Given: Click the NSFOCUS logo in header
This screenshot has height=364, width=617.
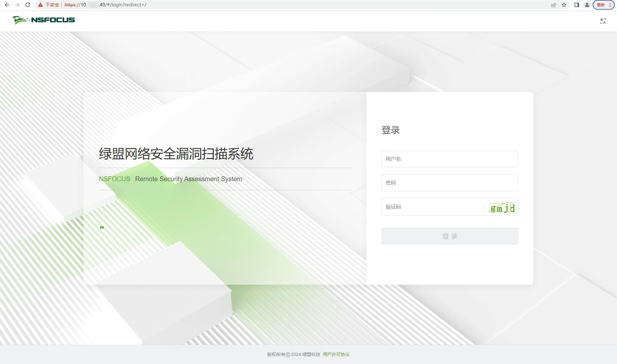Looking at the screenshot, I should point(44,20).
